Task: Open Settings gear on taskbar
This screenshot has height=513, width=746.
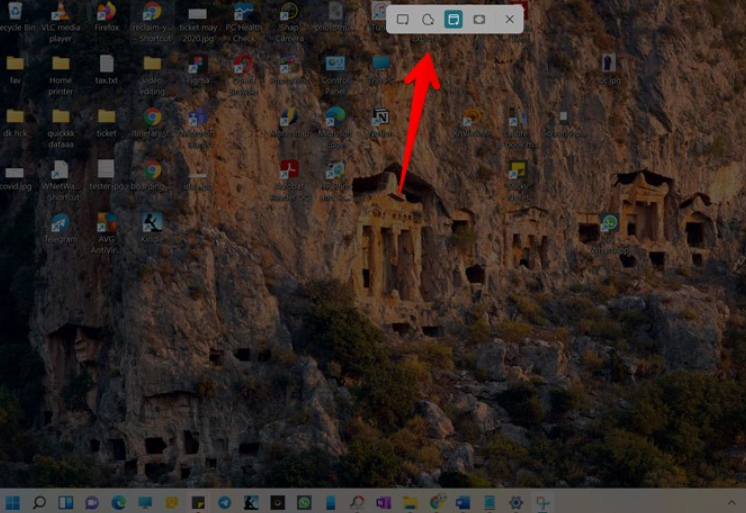Action: click(x=516, y=502)
